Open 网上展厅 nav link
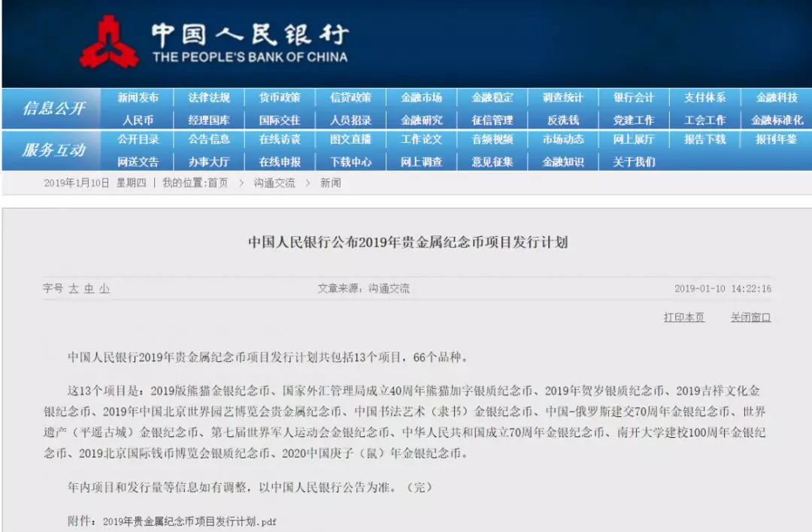The image size is (812, 532). click(634, 139)
